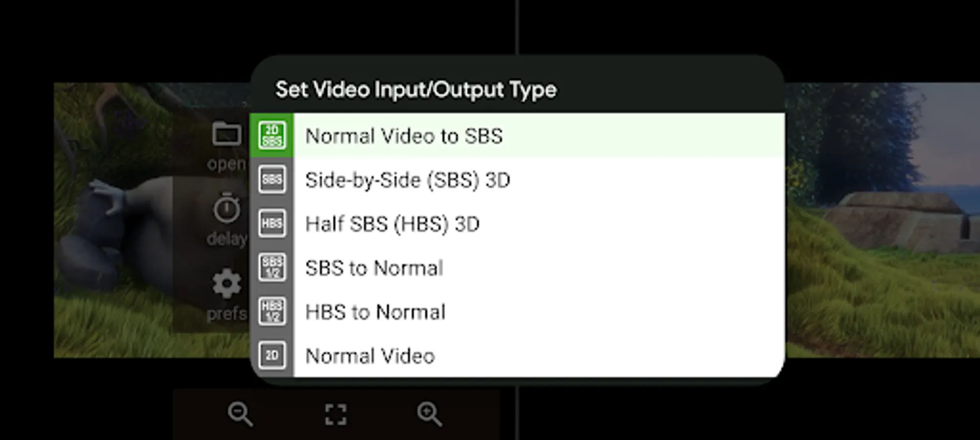The image size is (980, 440).
Task: Click the open label under the folder
Action: (x=227, y=164)
